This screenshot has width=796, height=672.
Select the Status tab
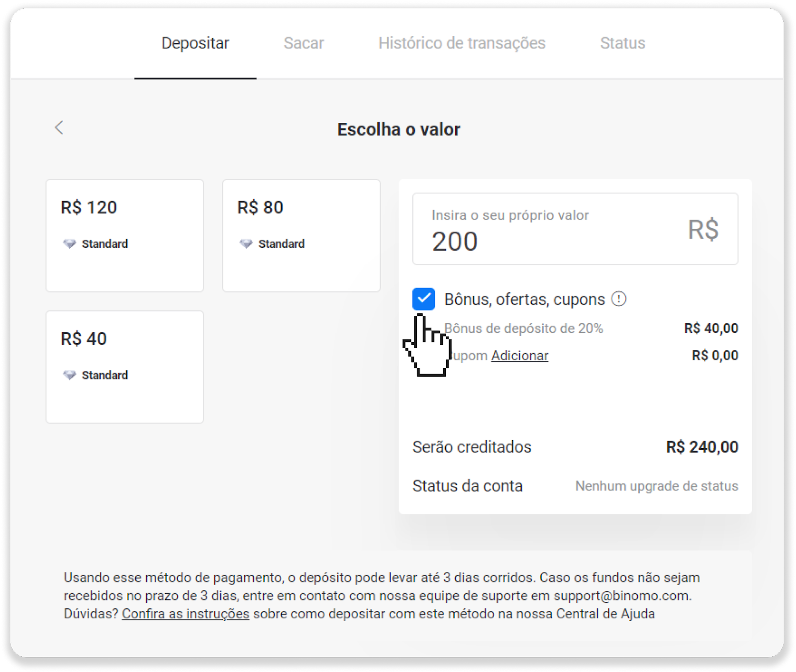point(622,43)
